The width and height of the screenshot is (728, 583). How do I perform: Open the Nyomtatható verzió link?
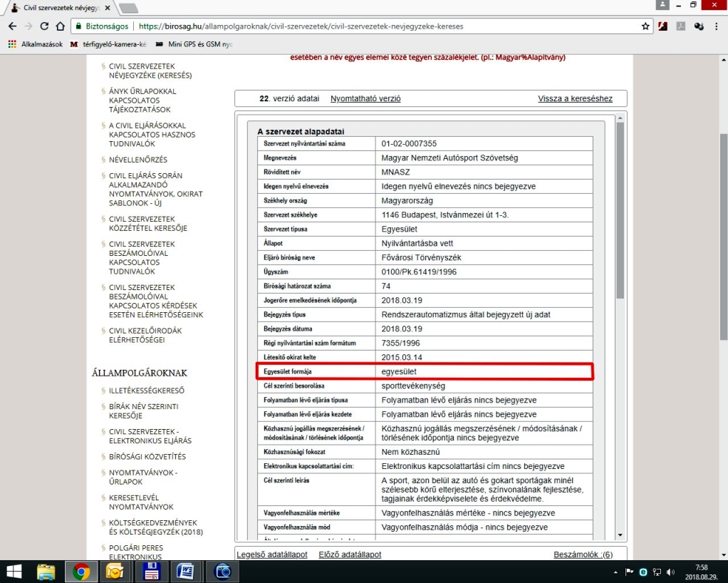(365, 98)
